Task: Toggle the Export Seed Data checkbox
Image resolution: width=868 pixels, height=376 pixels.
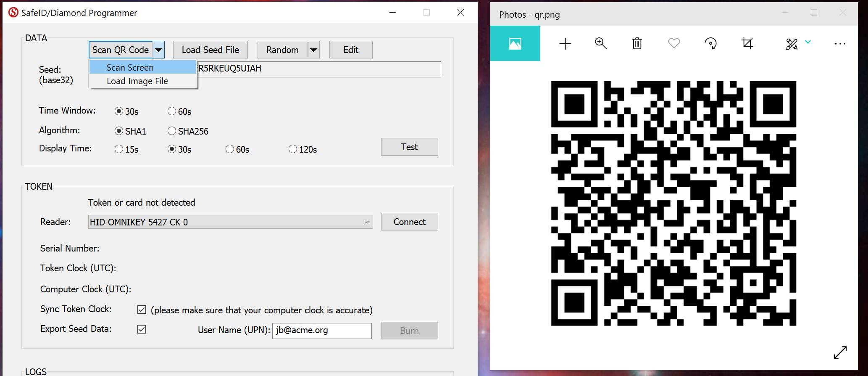Action: click(142, 329)
